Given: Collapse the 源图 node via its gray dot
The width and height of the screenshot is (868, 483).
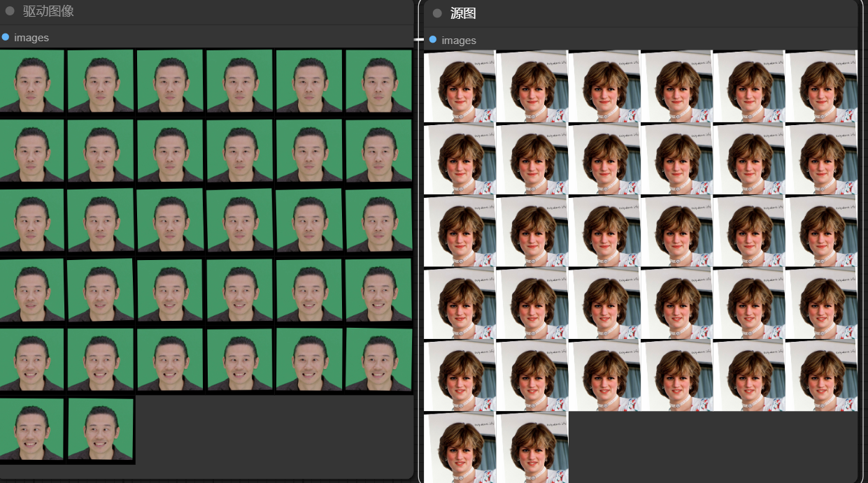Looking at the screenshot, I should tap(437, 13).
